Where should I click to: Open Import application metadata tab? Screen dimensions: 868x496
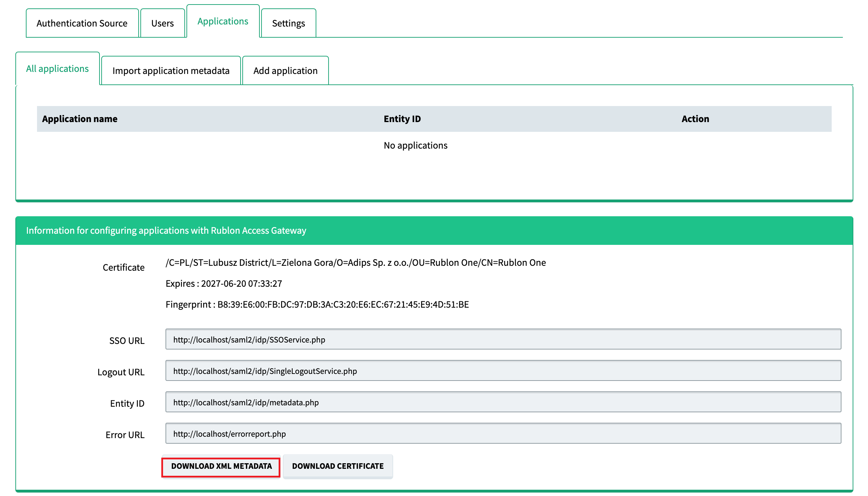pos(171,71)
